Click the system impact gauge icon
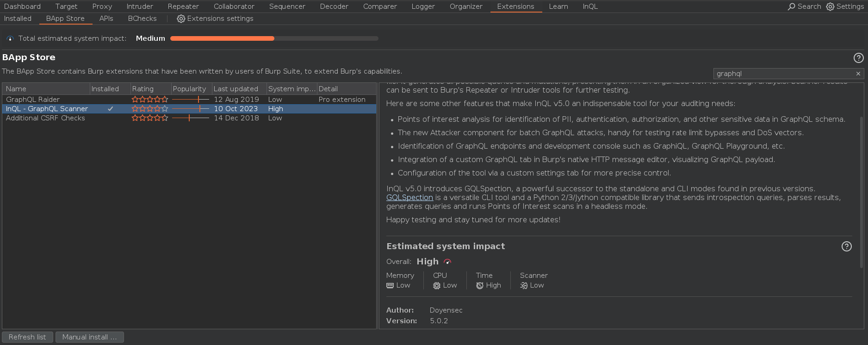 (x=10, y=38)
